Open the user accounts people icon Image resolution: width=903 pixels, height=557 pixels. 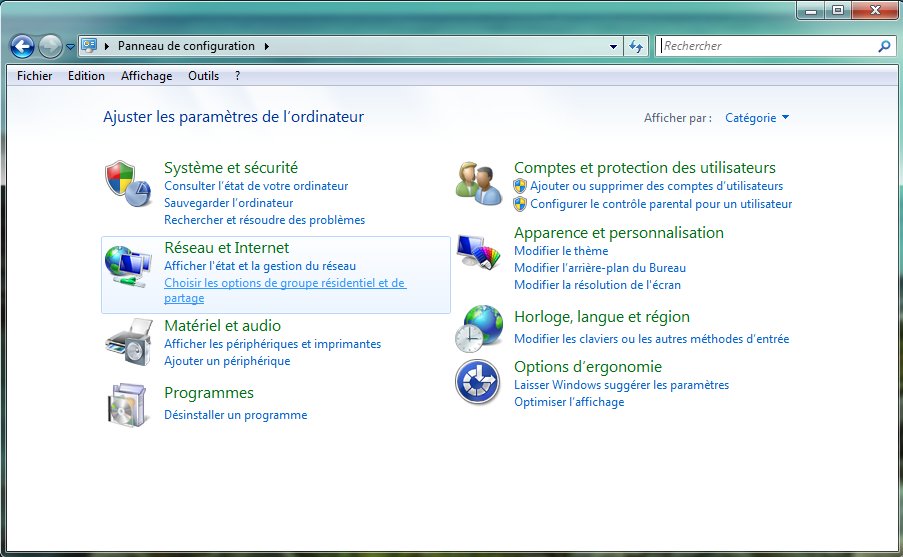pos(478,183)
